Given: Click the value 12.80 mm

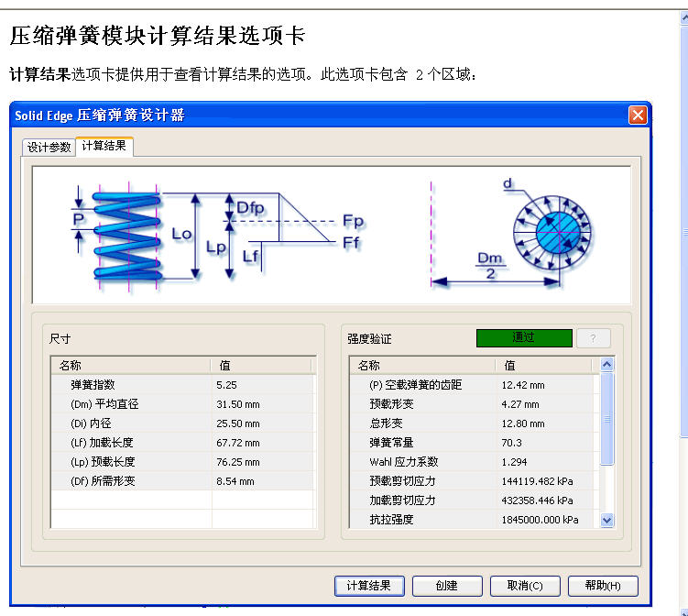Looking at the screenshot, I should (x=523, y=423).
